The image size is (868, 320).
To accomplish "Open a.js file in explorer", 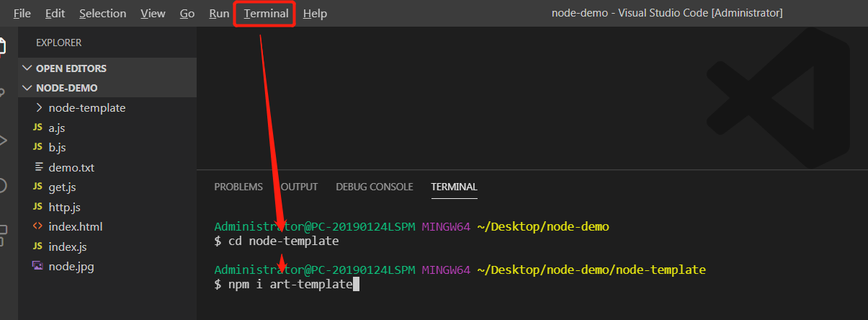I will pyautogui.click(x=107, y=128).
